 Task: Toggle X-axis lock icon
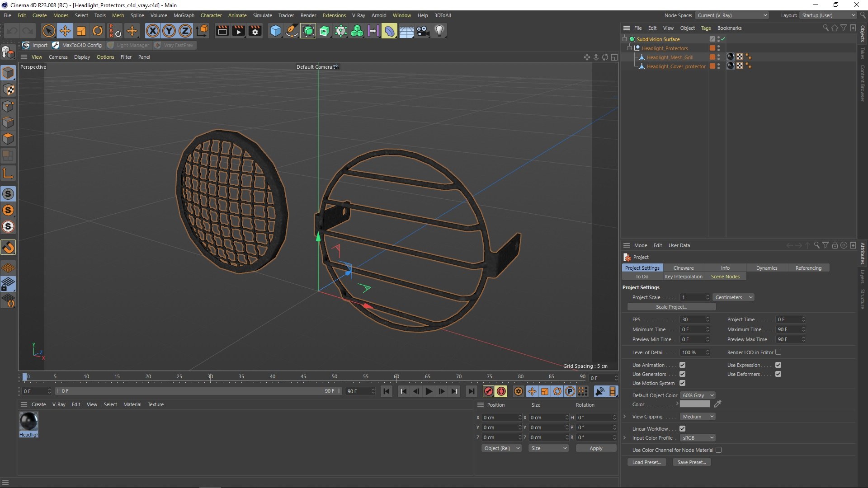[x=153, y=31]
